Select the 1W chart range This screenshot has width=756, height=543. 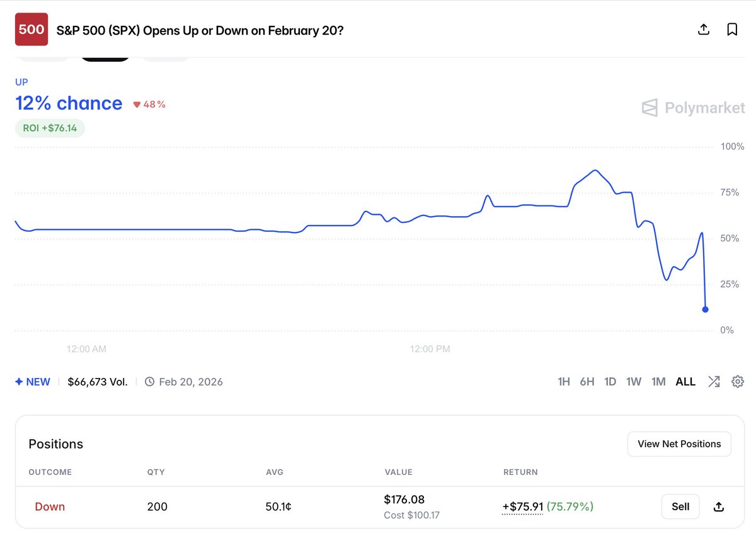tap(634, 382)
